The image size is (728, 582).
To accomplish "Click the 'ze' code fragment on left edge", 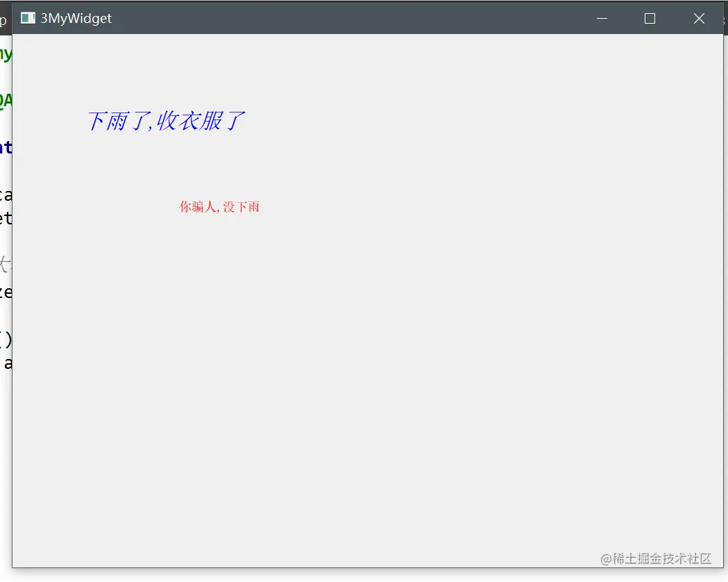I will [x=7, y=292].
